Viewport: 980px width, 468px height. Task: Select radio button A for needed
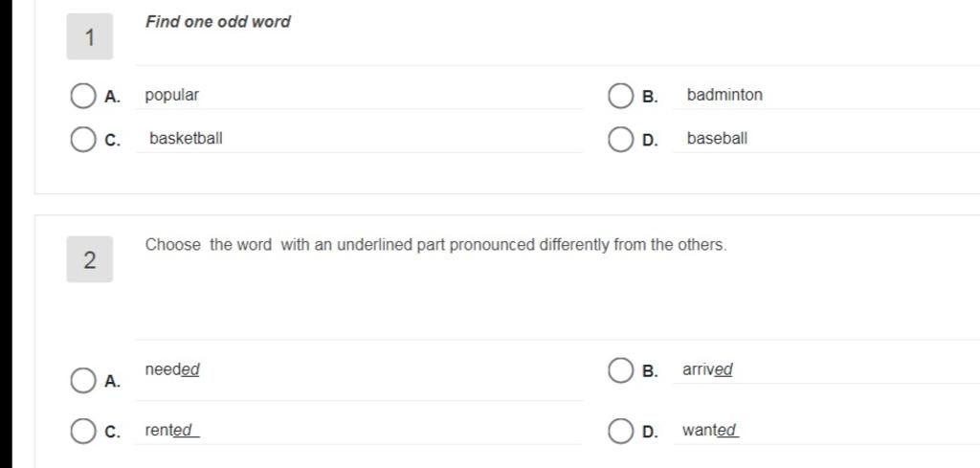82,381
